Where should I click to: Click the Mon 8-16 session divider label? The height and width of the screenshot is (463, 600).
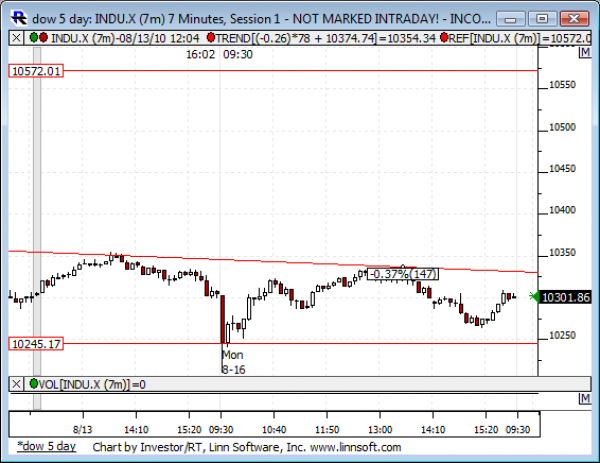(x=233, y=362)
